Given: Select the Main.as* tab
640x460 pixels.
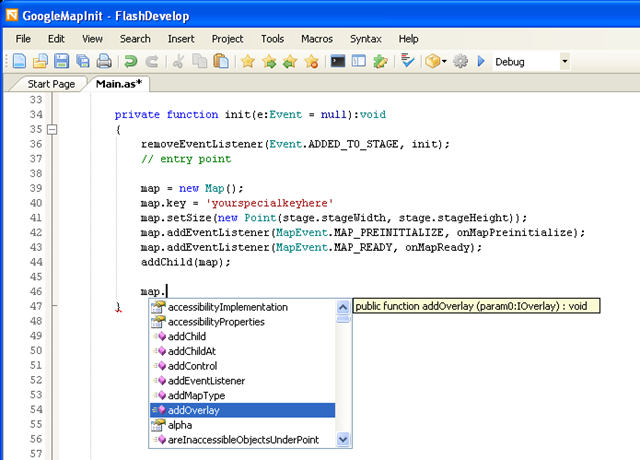Looking at the screenshot, I should pyautogui.click(x=119, y=84).
